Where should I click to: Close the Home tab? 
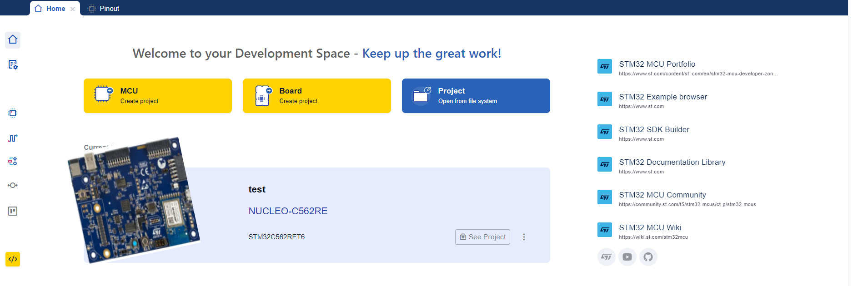click(73, 9)
